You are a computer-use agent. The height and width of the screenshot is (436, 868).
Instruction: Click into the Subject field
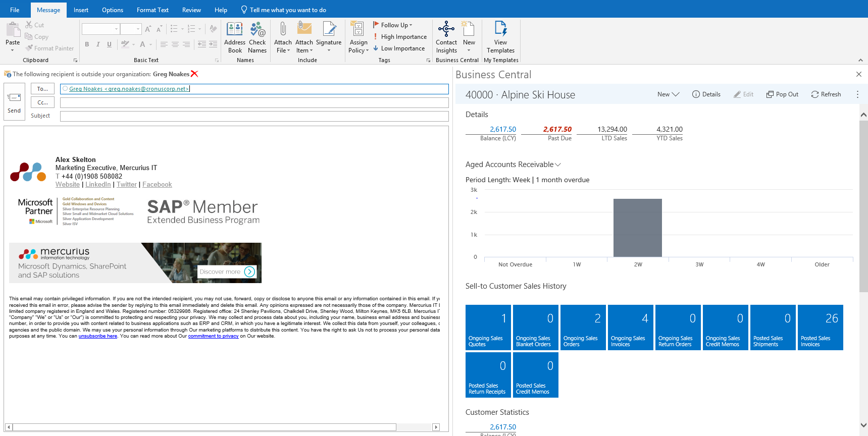click(x=254, y=116)
